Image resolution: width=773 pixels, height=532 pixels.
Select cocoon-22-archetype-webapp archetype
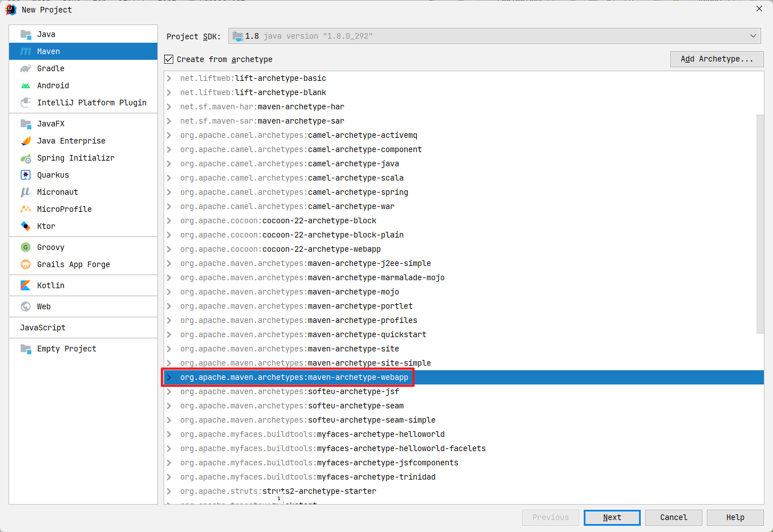pyautogui.click(x=464, y=249)
